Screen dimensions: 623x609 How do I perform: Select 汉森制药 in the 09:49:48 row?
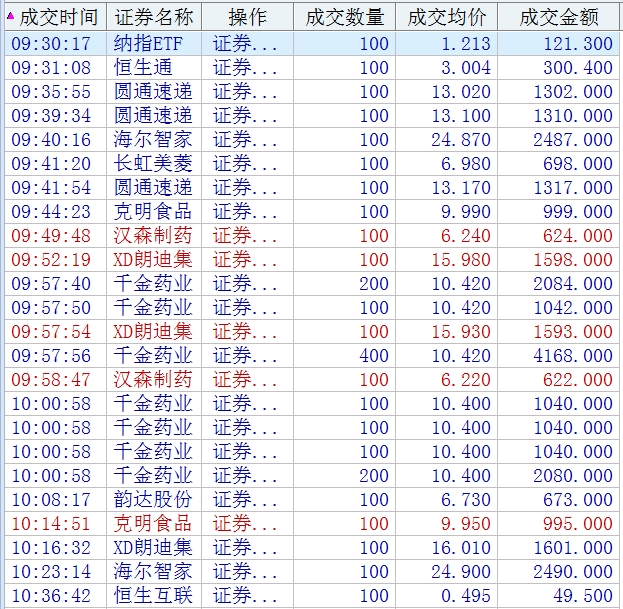tap(153, 236)
